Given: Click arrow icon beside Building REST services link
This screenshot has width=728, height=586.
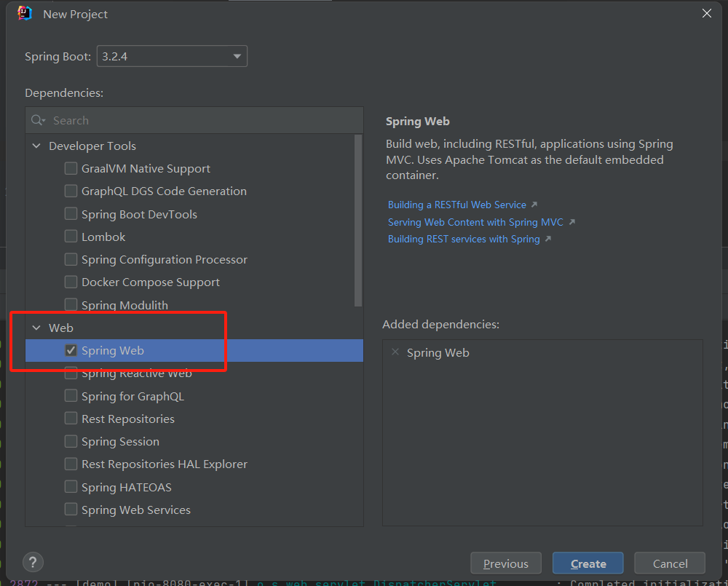Looking at the screenshot, I should [548, 239].
